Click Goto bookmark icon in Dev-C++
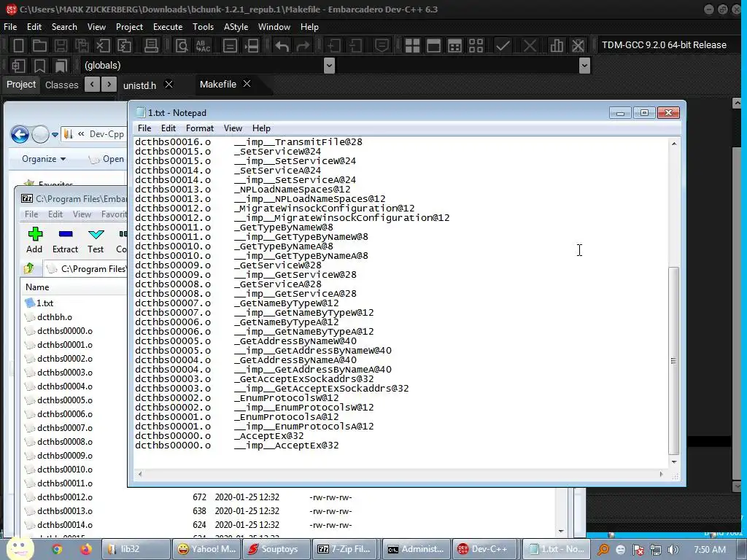 61,65
